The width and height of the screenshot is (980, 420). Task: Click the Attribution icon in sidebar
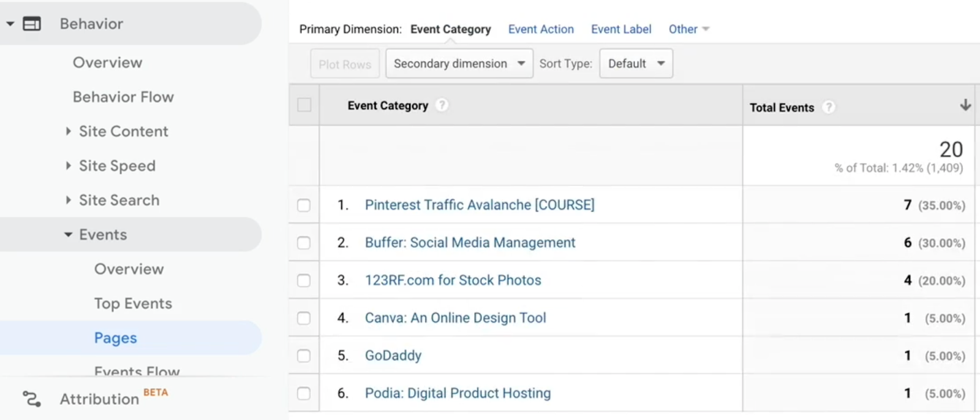click(32, 399)
